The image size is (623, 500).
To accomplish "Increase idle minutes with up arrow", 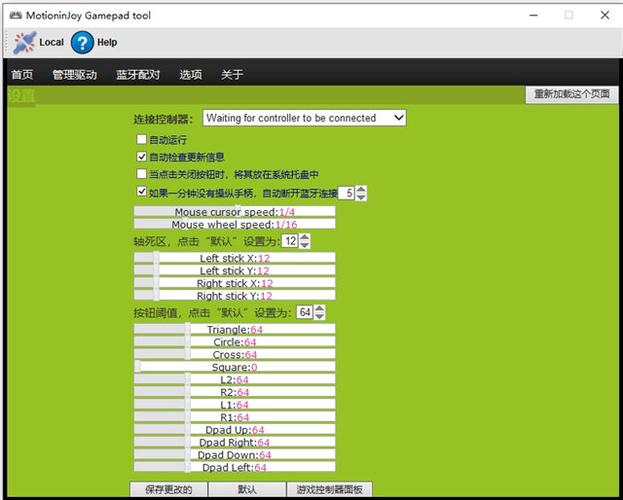I will tap(361, 190).
